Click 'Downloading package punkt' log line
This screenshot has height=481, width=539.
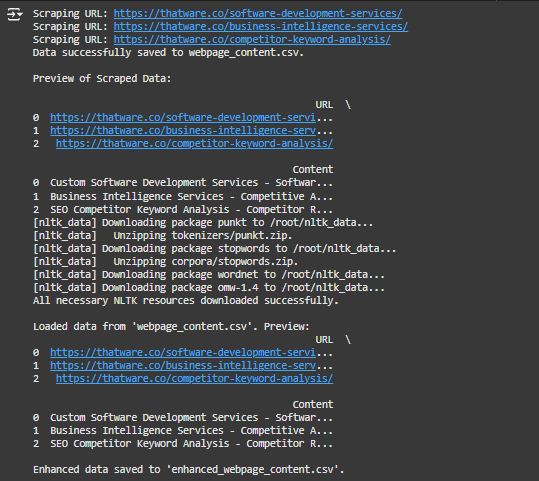pyautogui.click(x=203, y=222)
